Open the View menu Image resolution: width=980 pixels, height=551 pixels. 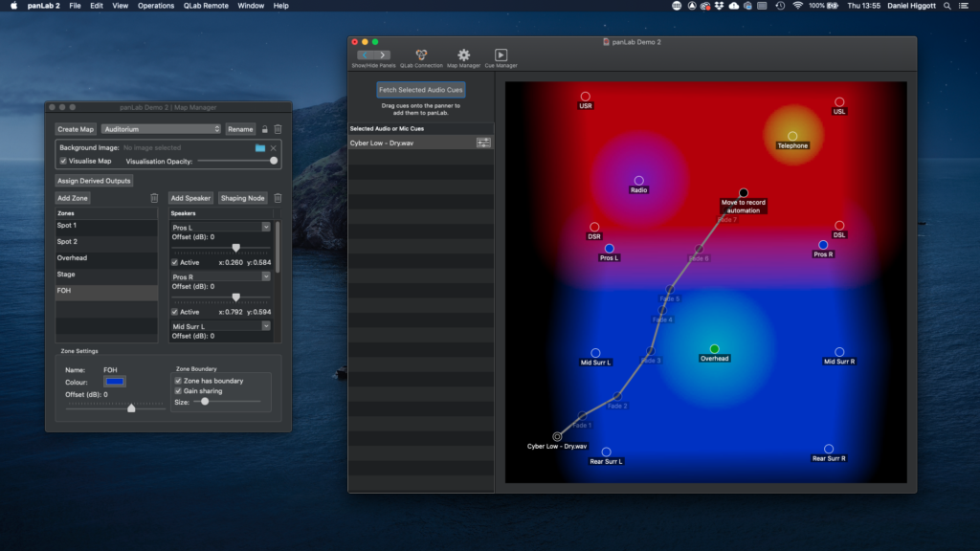[x=120, y=6]
